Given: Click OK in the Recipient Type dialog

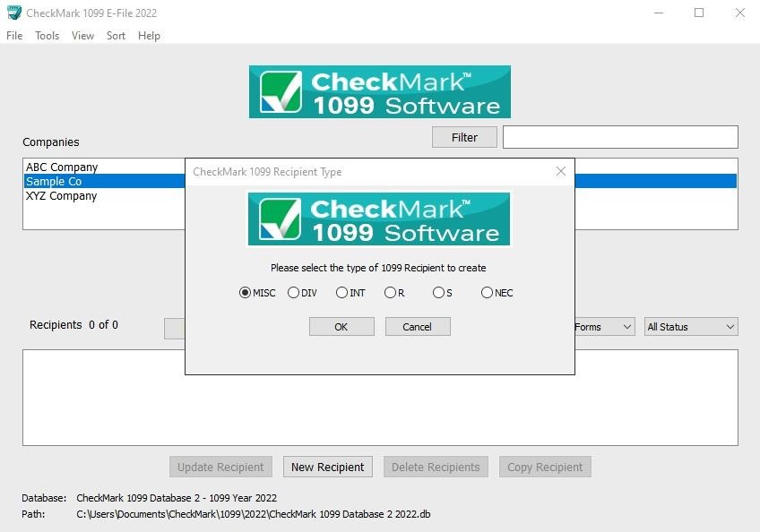Looking at the screenshot, I should [x=341, y=327].
